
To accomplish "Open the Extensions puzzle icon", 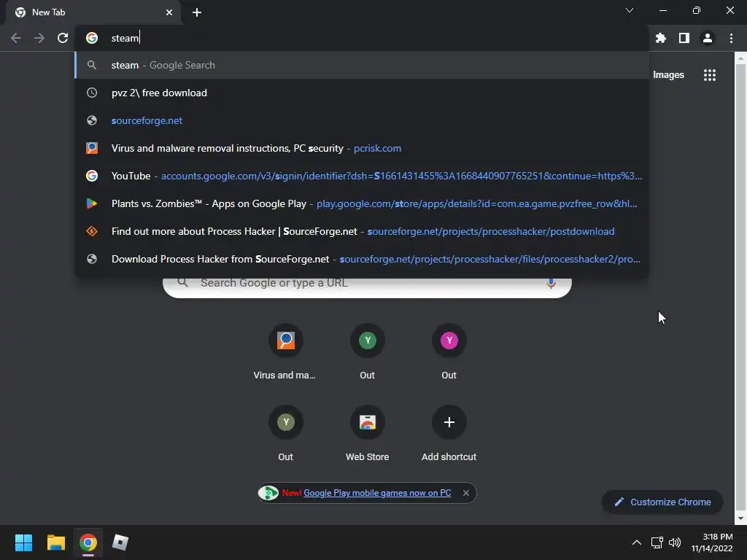I will (x=660, y=38).
